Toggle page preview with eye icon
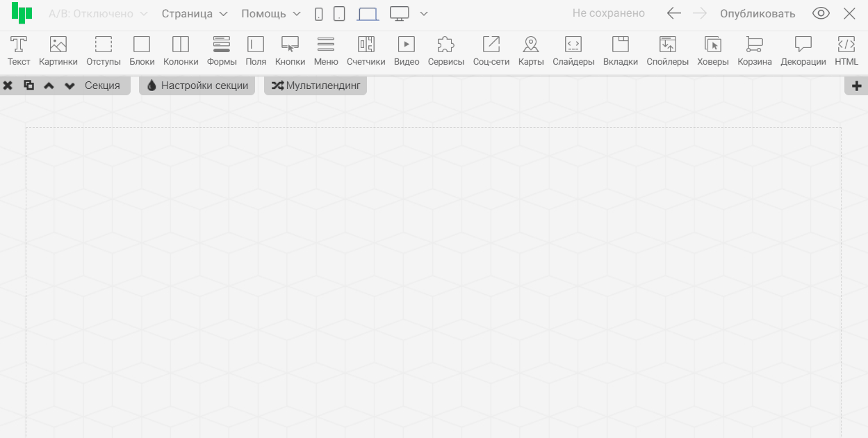The height and width of the screenshot is (438, 868). pos(821,14)
